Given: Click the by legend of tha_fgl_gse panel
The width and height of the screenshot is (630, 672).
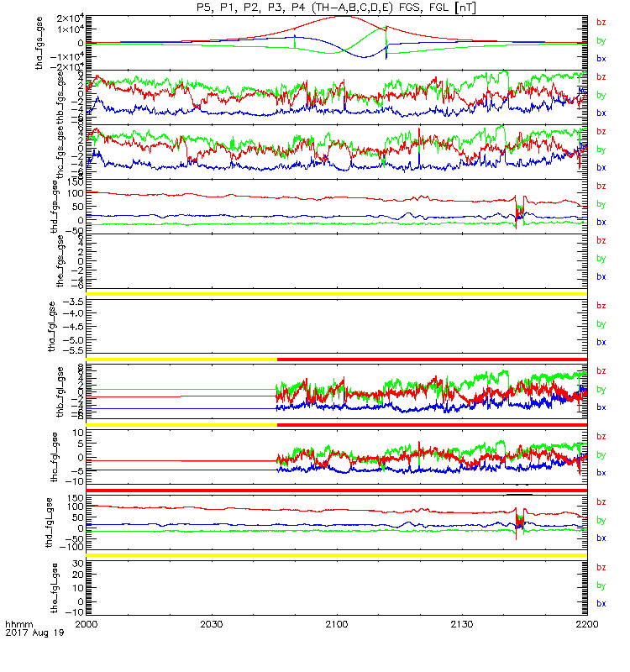Looking at the screenshot, I should pos(601,324).
